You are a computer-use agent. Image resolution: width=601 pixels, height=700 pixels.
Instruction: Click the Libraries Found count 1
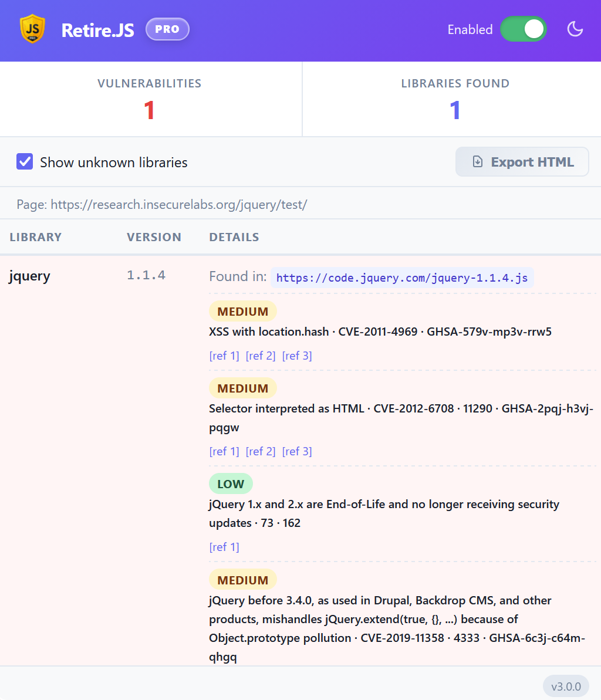point(455,110)
